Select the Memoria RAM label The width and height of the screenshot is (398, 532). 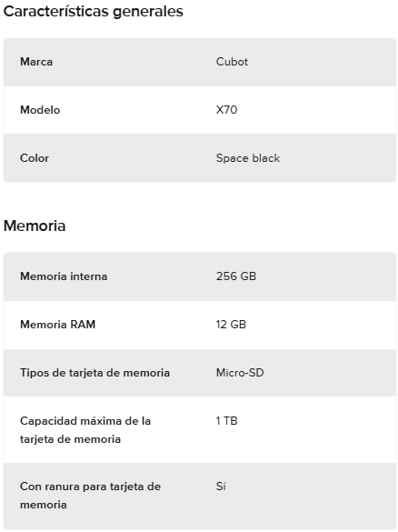click(x=57, y=325)
